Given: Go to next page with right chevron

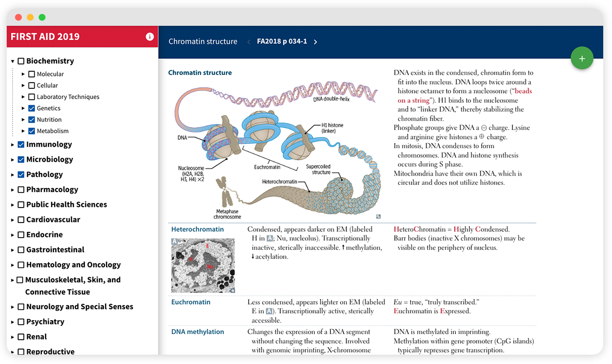Looking at the screenshot, I should coord(315,42).
